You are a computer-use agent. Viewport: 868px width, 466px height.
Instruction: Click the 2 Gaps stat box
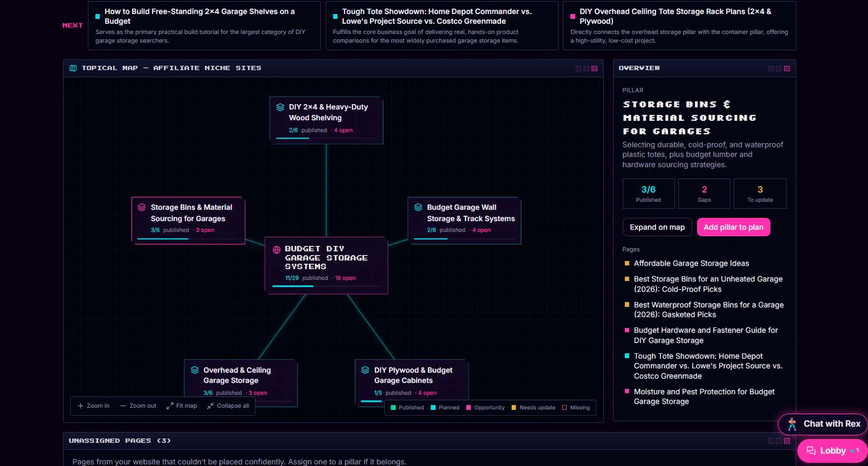click(x=704, y=194)
